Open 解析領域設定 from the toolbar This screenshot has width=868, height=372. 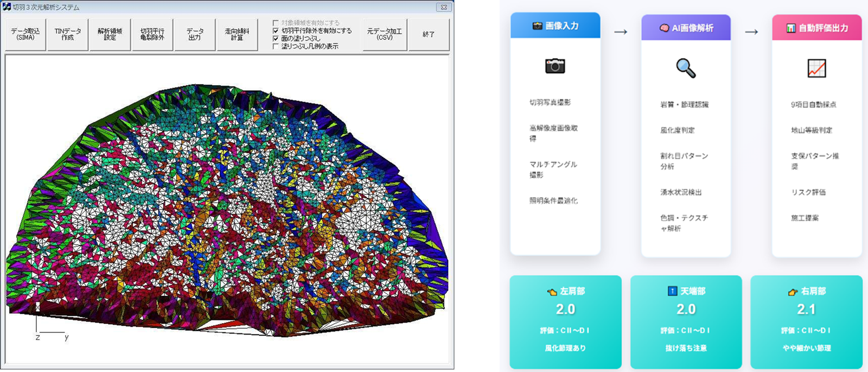[110, 35]
